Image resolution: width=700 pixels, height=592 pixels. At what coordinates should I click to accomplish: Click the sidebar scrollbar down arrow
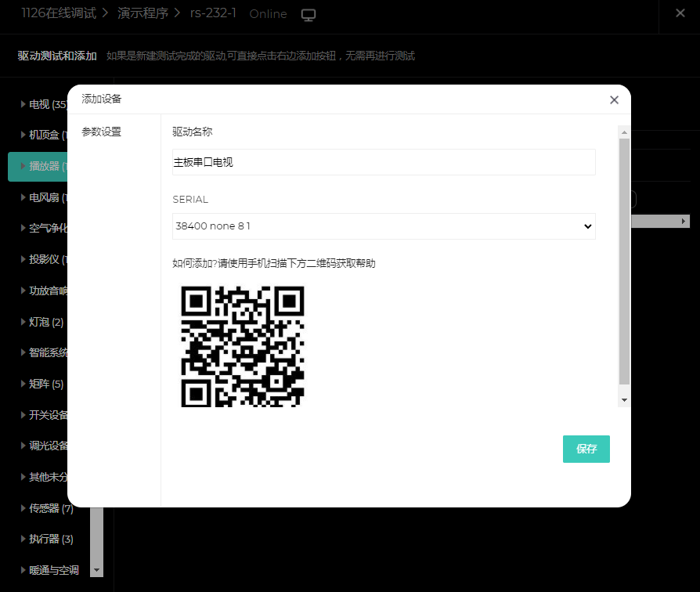96,570
